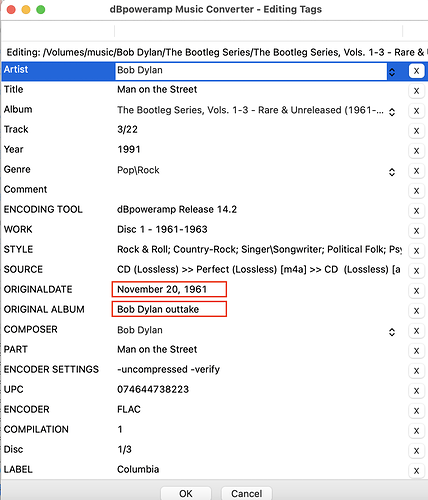Image resolution: width=428 pixels, height=500 pixels.
Task: Remove the Comment tag via X button
Action: (x=416, y=191)
